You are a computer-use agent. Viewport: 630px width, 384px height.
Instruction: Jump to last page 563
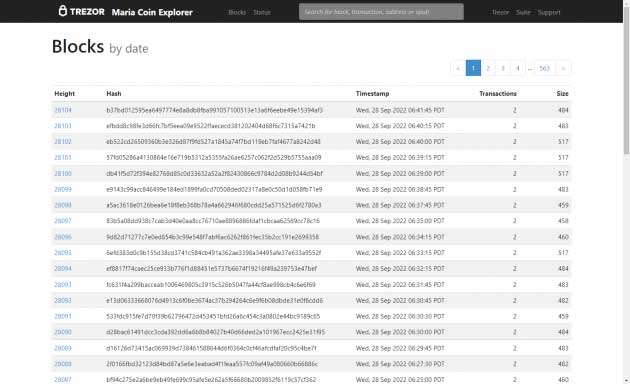coord(544,68)
